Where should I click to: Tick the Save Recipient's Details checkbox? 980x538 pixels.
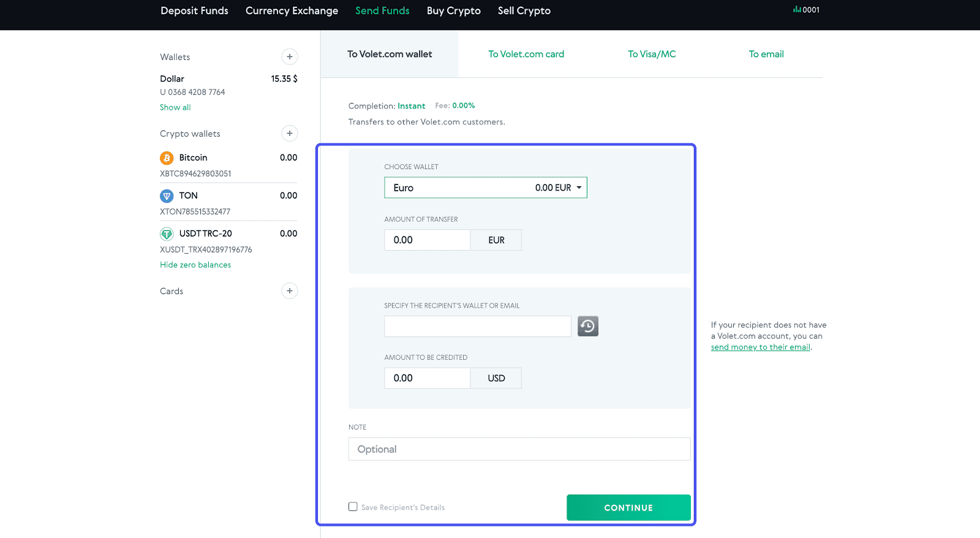click(x=353, y=507)
